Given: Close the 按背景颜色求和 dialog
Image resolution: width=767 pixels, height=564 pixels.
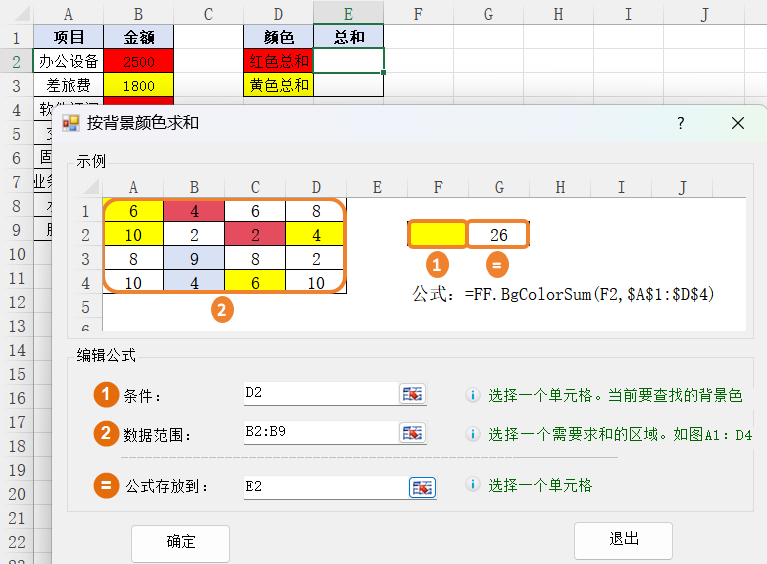Looking at the screenshot, I should coord(738,123).
